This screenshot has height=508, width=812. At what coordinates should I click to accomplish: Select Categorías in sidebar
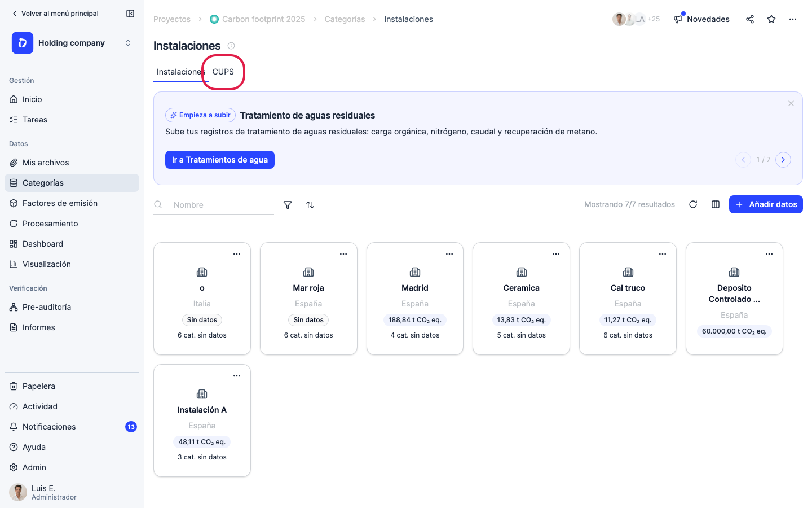[x=72, y=183]
